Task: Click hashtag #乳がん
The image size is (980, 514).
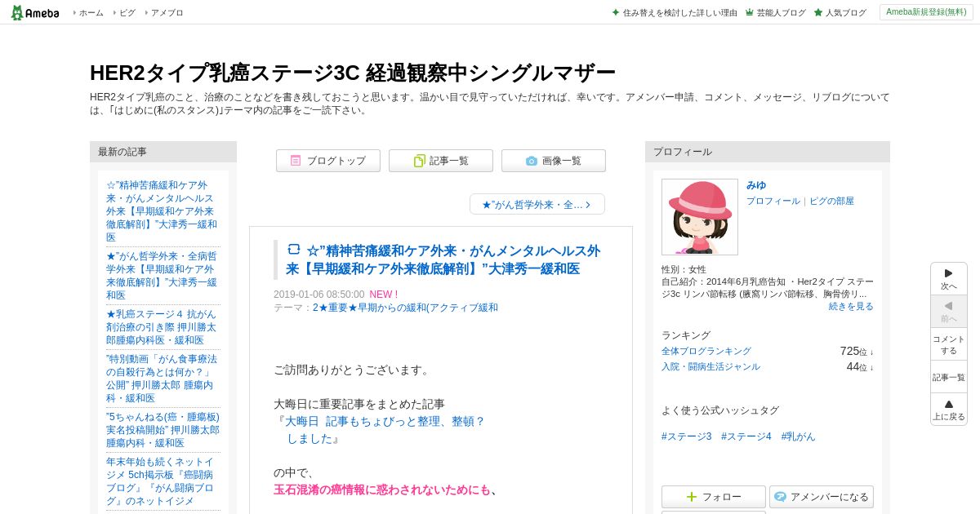Action: coord(798,436)
